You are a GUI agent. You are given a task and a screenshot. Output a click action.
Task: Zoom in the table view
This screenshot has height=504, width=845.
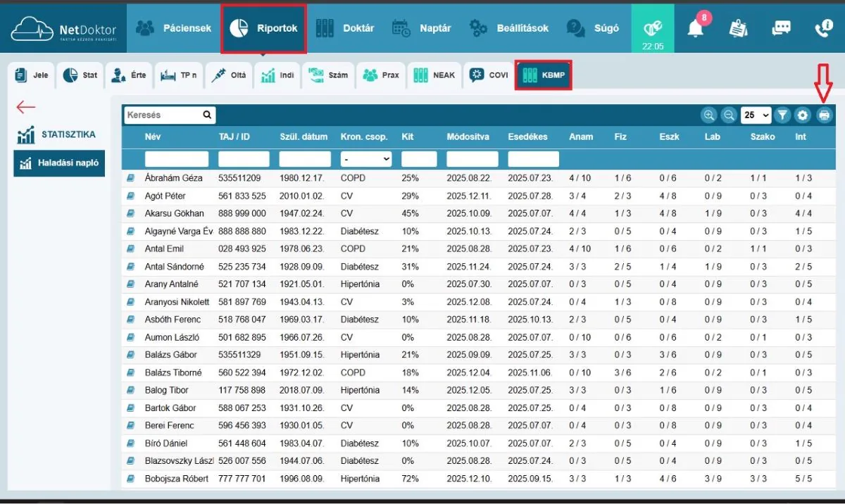point(709,115)
